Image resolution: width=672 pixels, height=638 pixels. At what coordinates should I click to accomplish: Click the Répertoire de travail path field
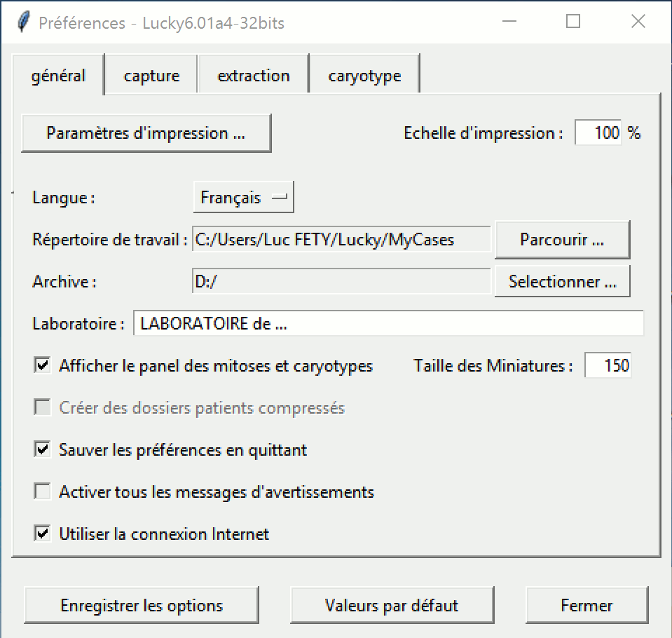pyautogui.click(x=341, y=240)
